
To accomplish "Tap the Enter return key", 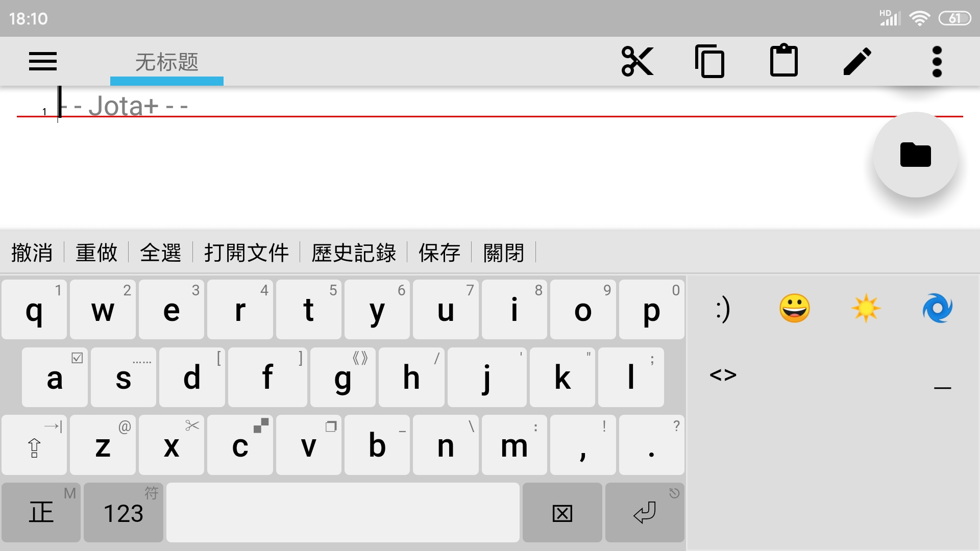I will 645,513.
